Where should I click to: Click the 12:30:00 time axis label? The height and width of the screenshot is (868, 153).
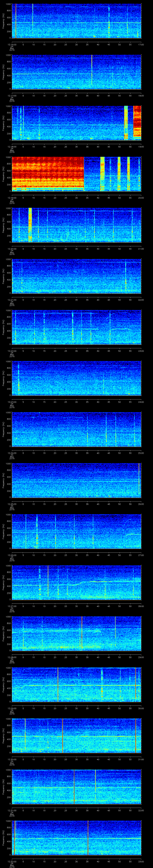click(12, 759)
